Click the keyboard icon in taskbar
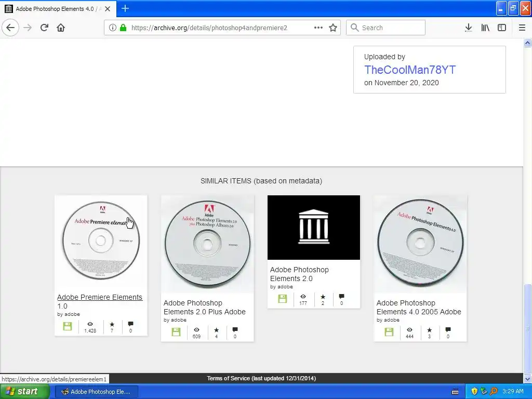Image resolution: width=532 pixels, height=399 pixels. click(455, 392)
